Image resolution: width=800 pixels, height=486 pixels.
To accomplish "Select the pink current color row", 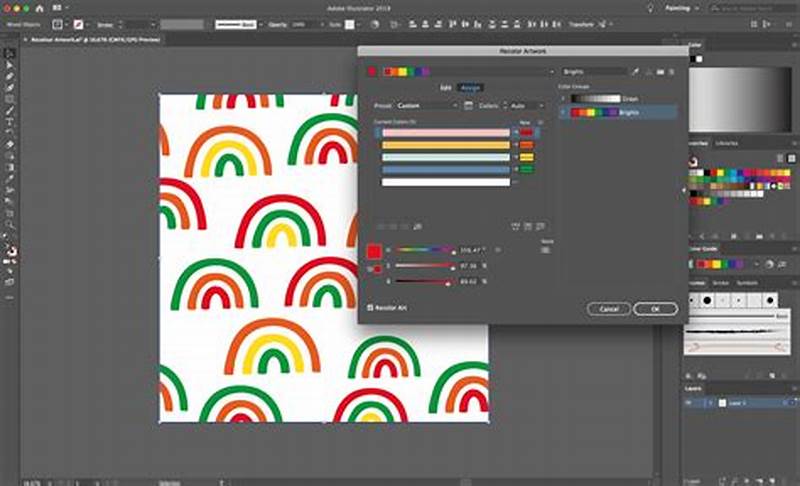I will pyautogui.click(x=446, y=133).
